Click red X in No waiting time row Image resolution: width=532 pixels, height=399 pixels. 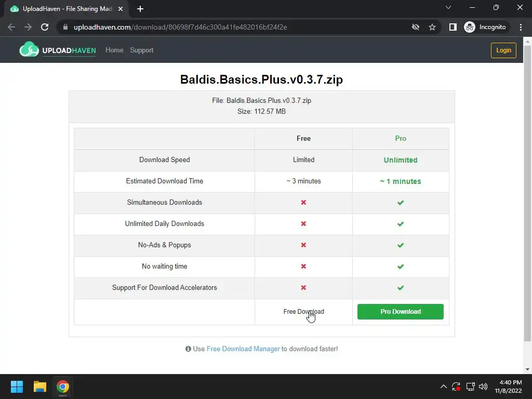pos(303,267)
